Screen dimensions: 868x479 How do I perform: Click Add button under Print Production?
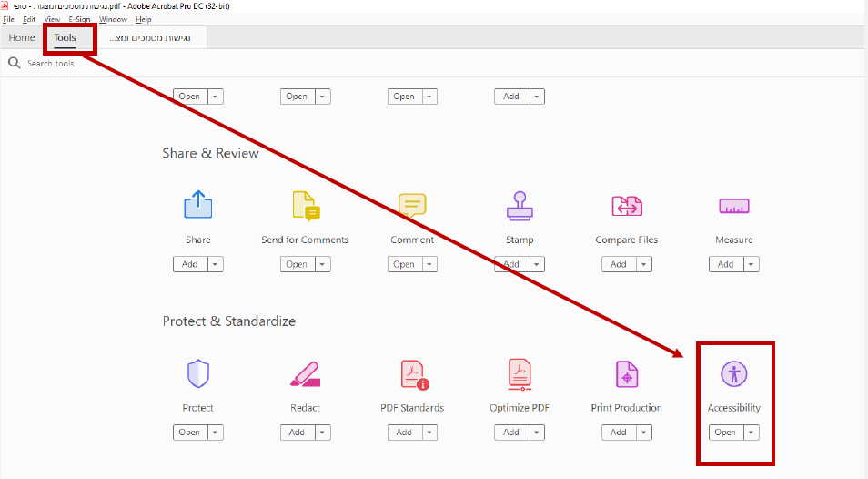click(619, 433)
